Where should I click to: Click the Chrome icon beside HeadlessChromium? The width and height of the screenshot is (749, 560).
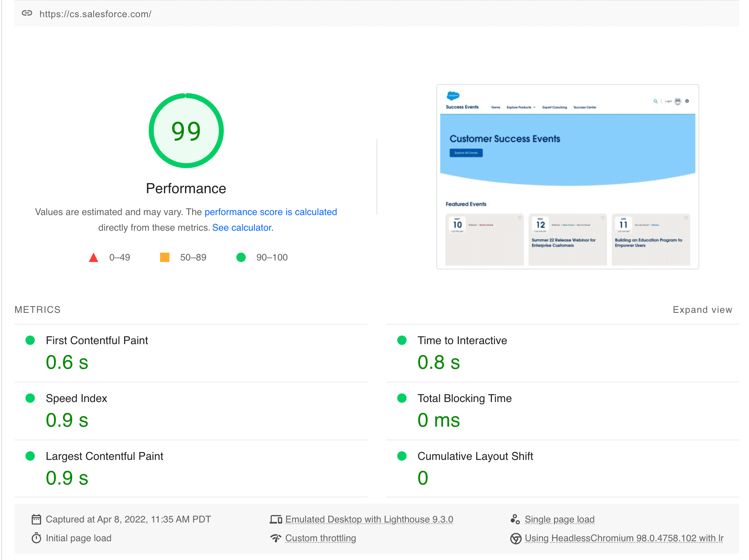[x=515, y=538]
